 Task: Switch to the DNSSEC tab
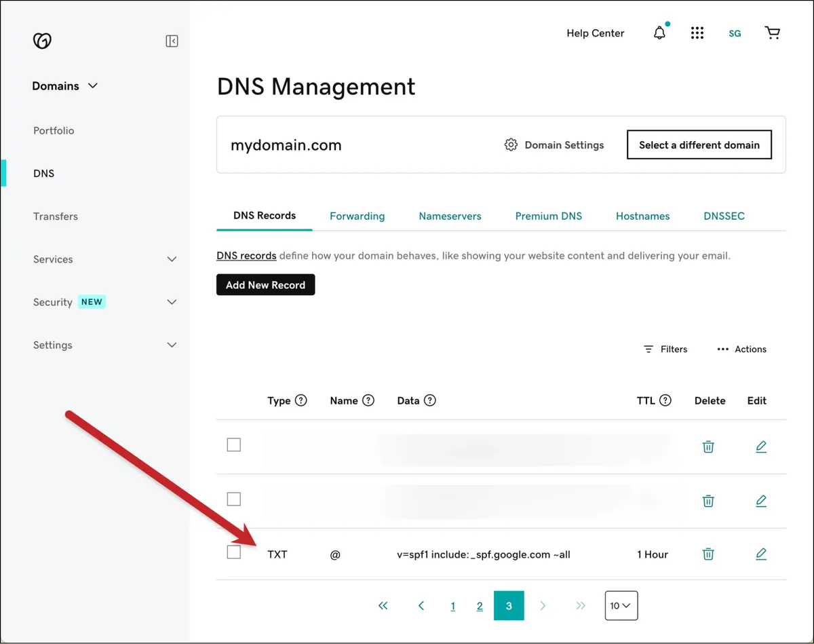pos(724,216)
